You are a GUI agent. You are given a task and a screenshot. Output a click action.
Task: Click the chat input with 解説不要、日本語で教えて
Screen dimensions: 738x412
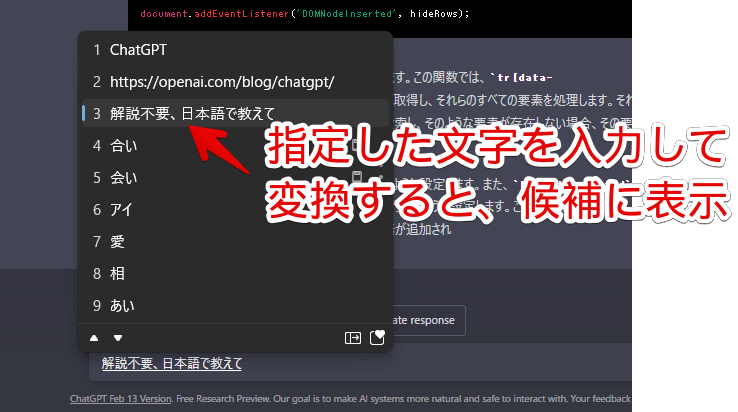[360, 363]
